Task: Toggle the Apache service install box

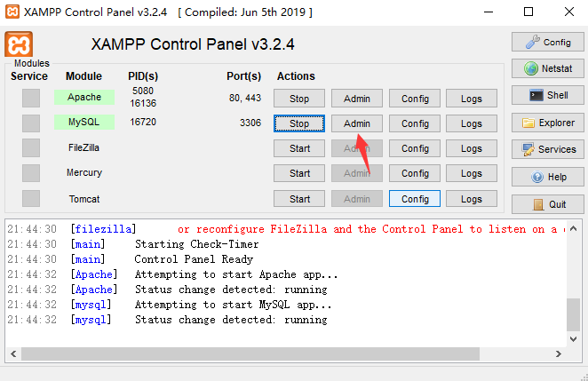Action: coord(31,99)
